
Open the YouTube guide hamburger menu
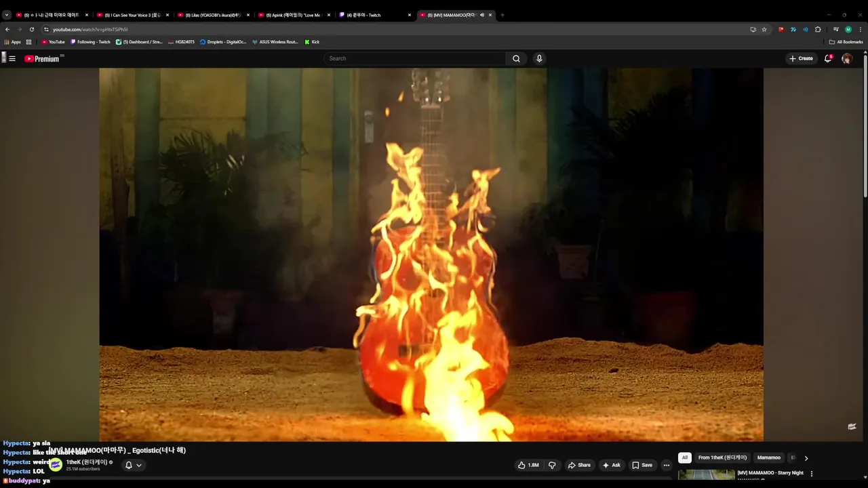click(12, 58)
